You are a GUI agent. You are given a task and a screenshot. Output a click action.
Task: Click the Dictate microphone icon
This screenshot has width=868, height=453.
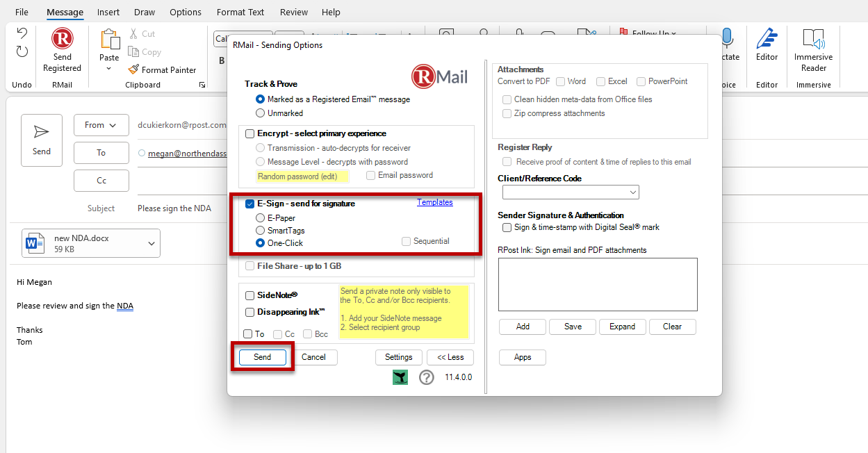click(x=727, y=38)
